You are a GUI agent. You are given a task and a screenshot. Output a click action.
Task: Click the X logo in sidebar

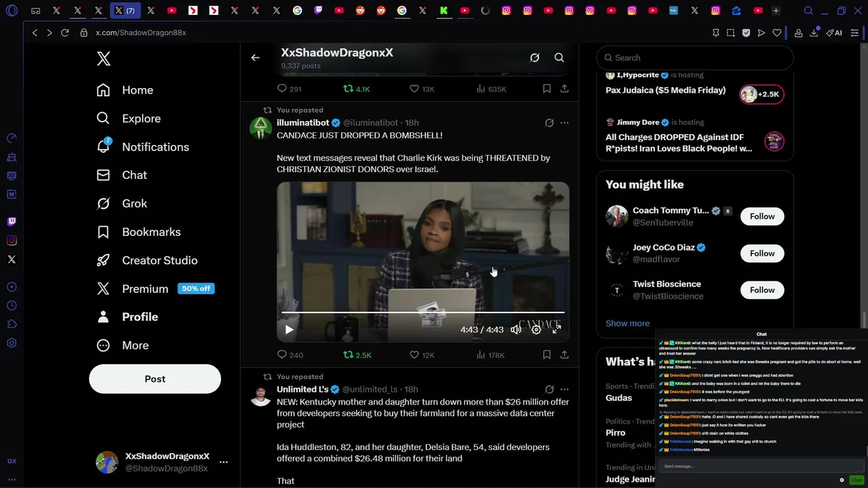(104, 59)
